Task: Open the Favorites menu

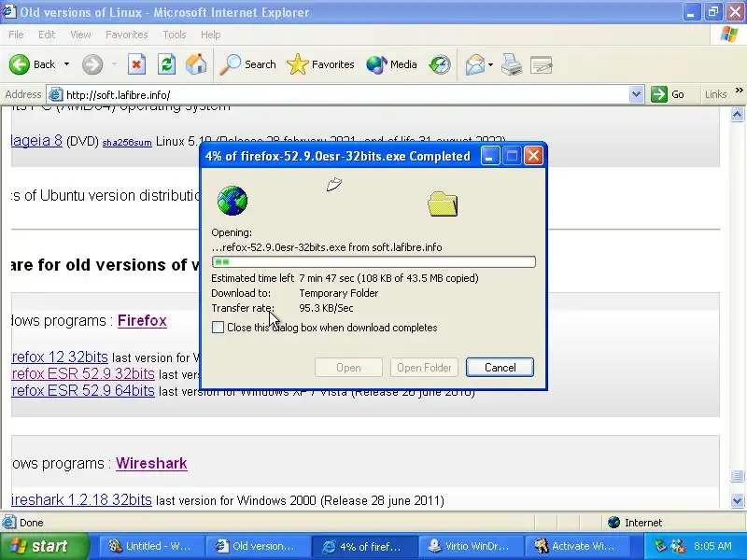Action: [x=126, y=35]
